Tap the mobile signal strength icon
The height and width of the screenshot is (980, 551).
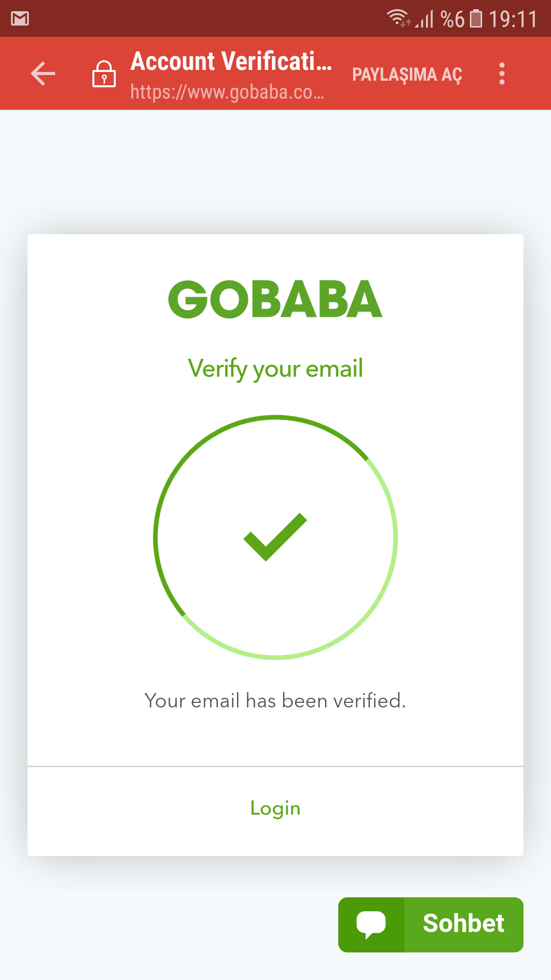click(x=424, y=19)
